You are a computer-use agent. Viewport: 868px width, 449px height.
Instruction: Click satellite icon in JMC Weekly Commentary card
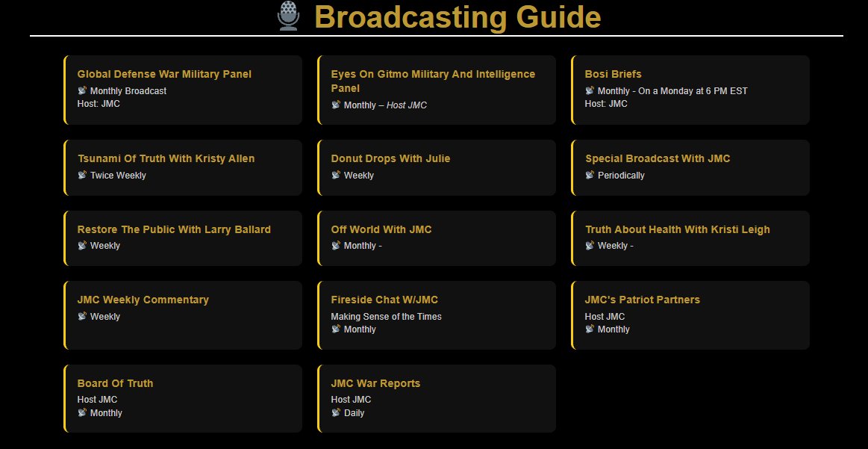pos(82,316)
